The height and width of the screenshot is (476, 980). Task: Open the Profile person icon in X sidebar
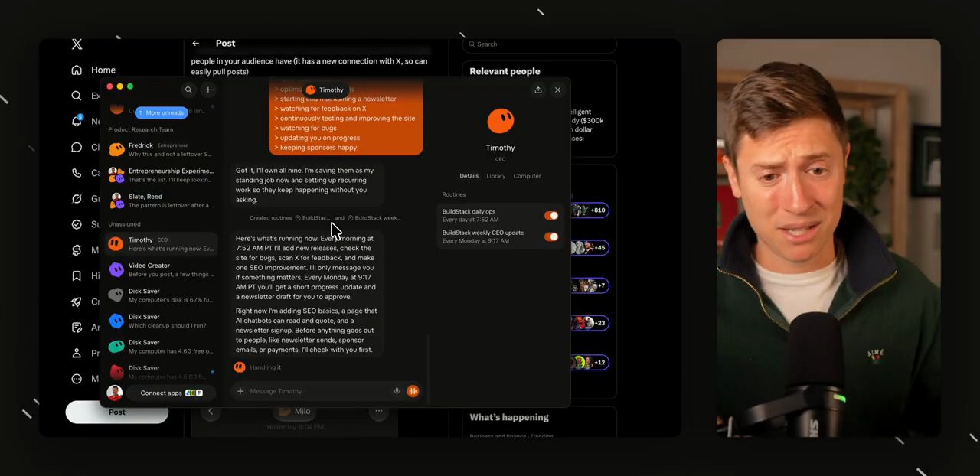click(x=77, y=353)
